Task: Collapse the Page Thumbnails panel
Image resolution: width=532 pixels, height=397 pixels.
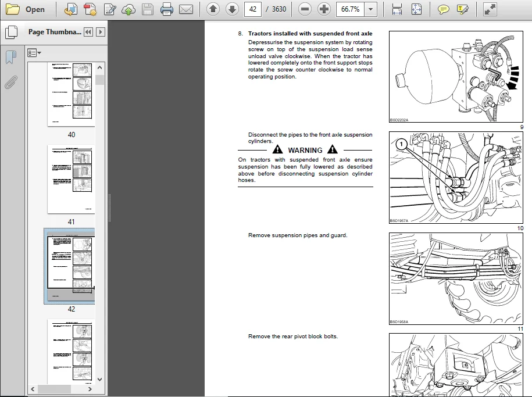Action: pyautogui.click(x=88, y=32)
